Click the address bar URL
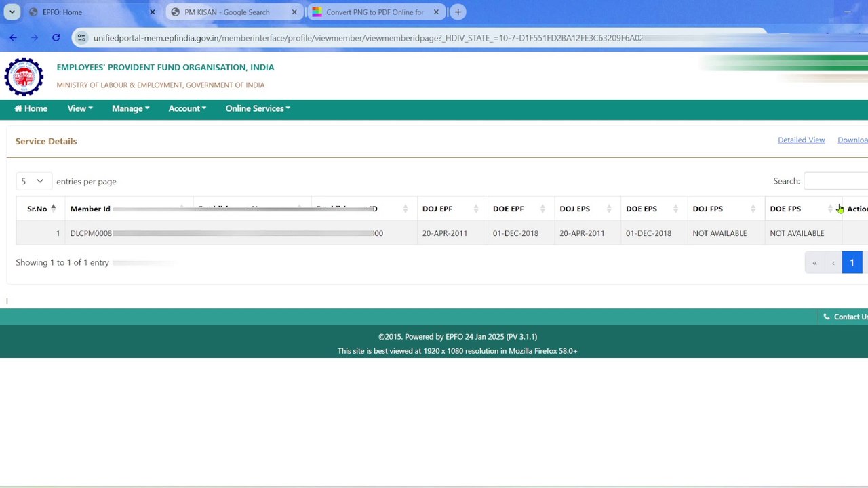 tap(368, 38)
